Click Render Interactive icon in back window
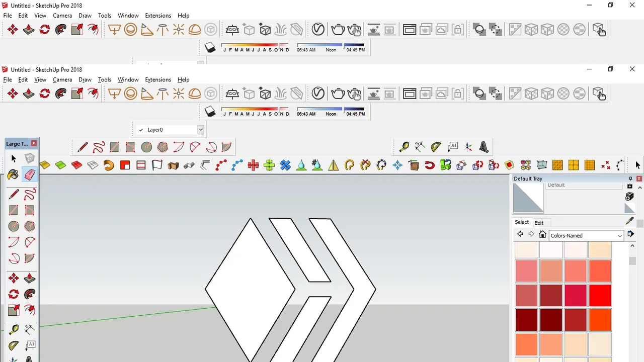This screenshot has width=644, height=362. pos(354,29)
